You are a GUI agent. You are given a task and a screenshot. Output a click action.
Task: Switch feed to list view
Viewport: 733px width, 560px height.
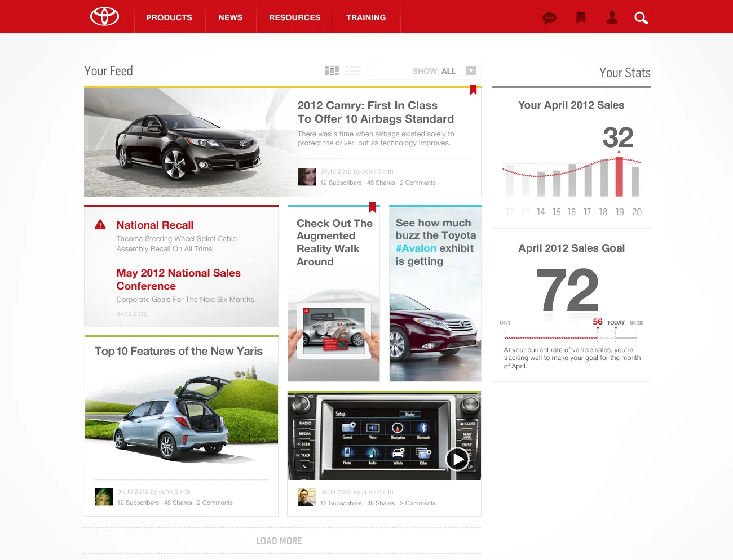click(x=354, y=70)
